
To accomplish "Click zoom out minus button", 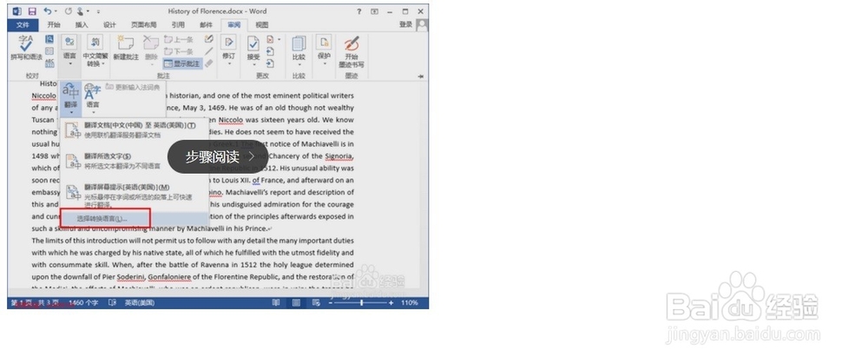I will coord(331,303).
